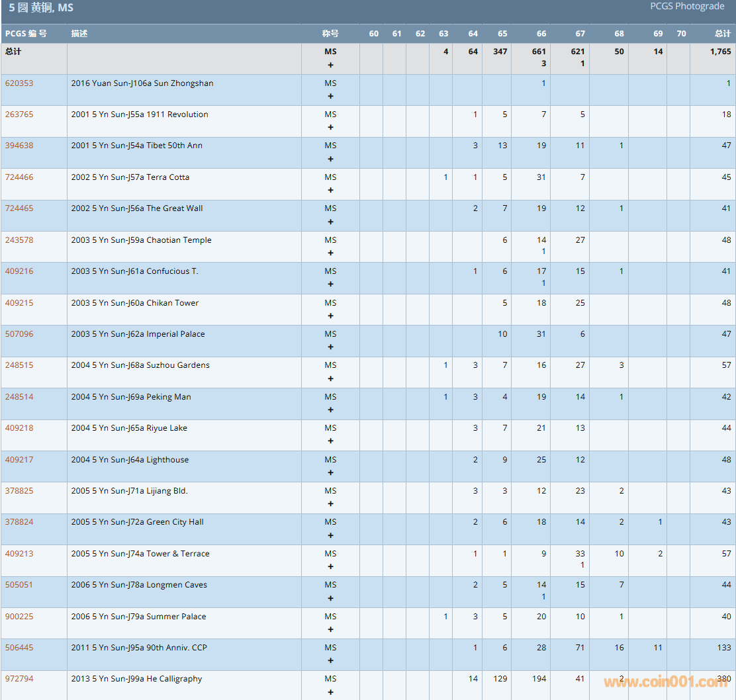Open the 724466 Terra Cotta coin link
736x700 pixels.
19,177
